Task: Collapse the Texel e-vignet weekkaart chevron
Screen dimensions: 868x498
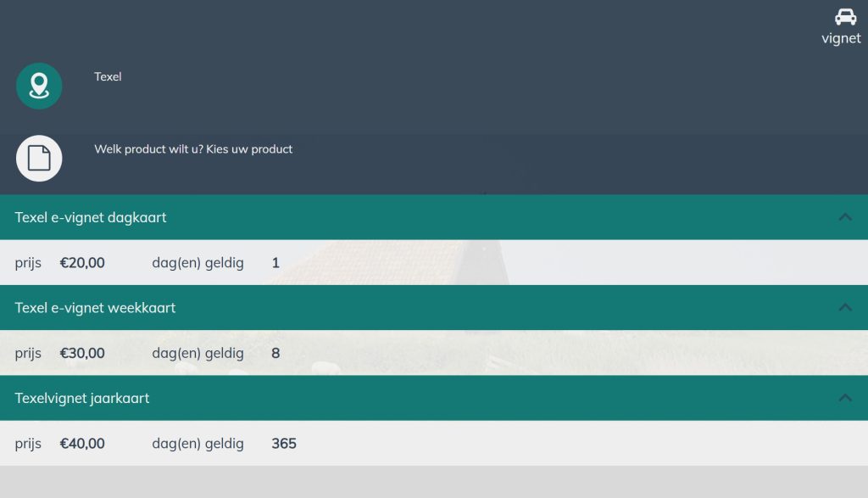Action: 844,307
